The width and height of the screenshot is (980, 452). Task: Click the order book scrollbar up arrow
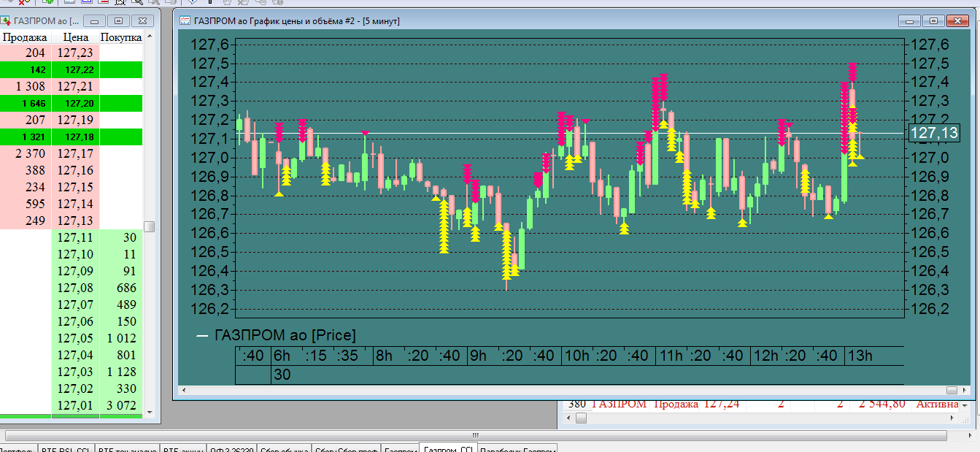tap(150, 36)
